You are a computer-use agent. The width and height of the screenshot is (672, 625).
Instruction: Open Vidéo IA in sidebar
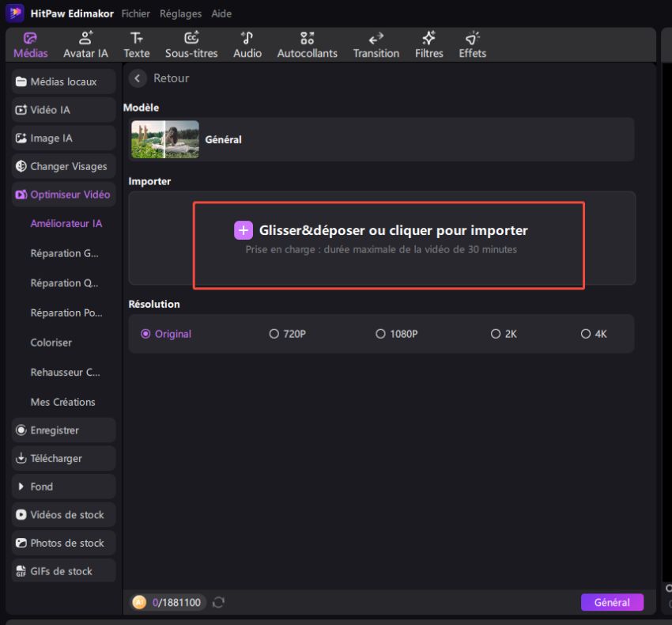pyautogui.click(x=63, y=110)
